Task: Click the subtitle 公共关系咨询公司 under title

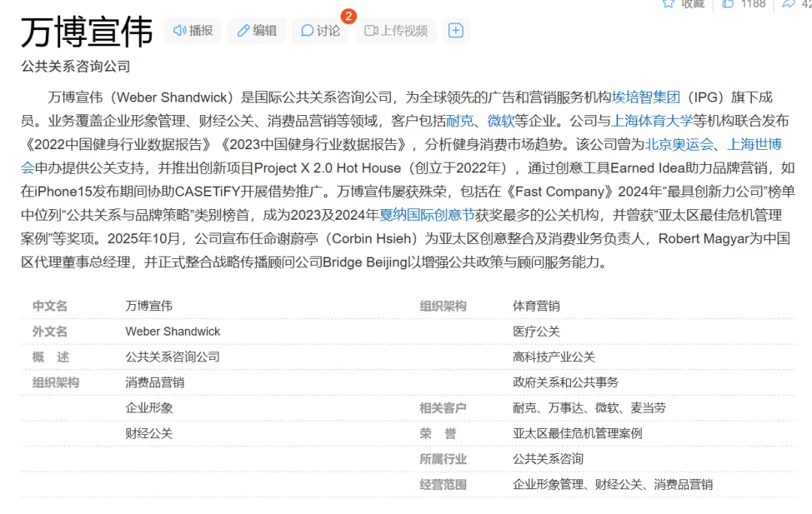Action: click(x=76, y=66)
